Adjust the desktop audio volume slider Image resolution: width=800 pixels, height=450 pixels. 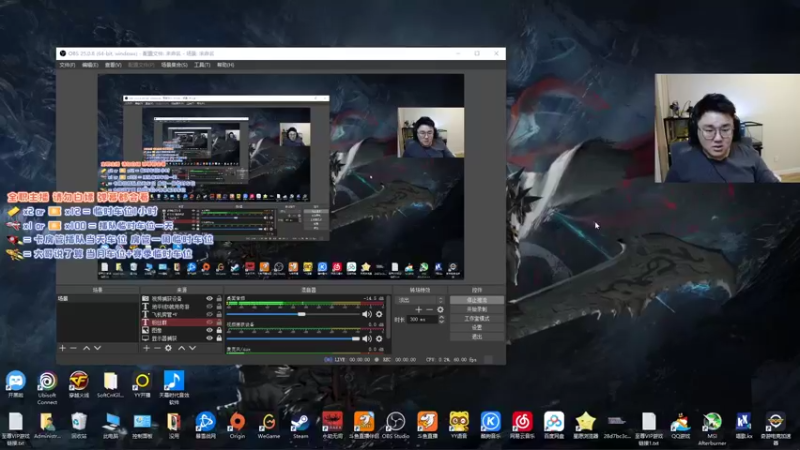pos(293,314)
